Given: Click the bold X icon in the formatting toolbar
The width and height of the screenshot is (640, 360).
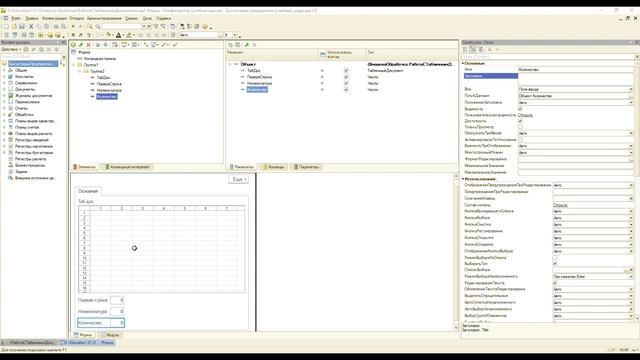Looking at the screenshot, I should (73, 36).
